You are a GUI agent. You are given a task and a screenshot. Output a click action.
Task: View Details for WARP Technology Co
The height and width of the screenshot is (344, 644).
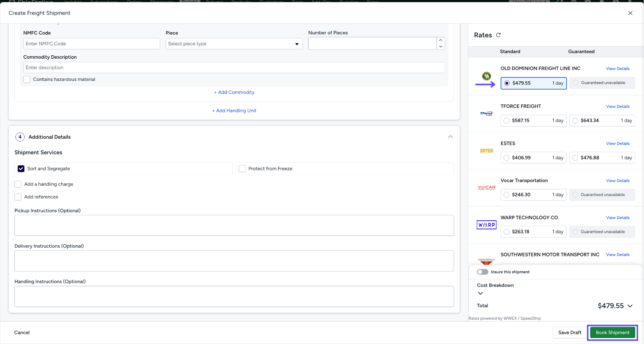[x=618, y=218]
